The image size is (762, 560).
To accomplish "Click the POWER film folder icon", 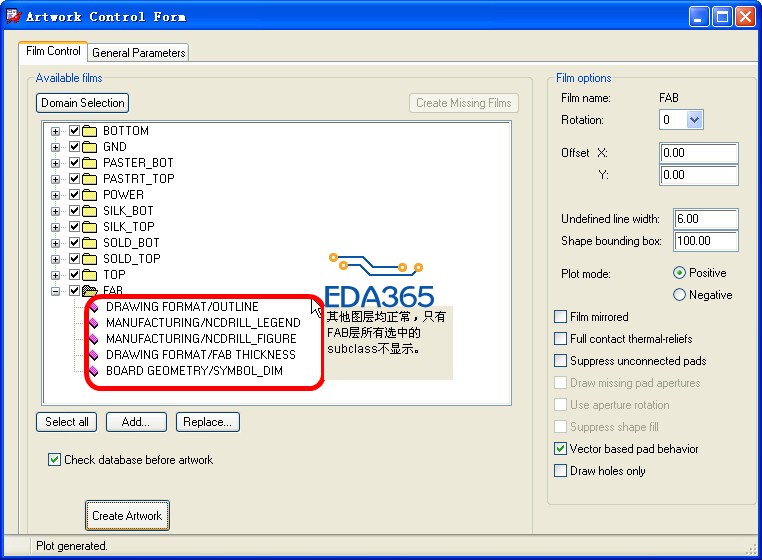I will click(89, 195).
